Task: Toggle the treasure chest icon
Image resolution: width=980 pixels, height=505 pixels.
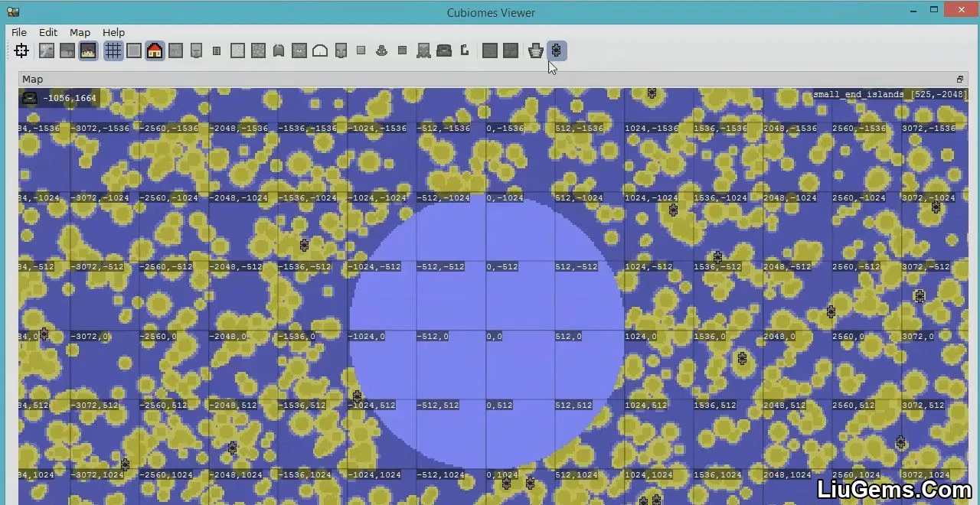Action: [x=444, y=51]
